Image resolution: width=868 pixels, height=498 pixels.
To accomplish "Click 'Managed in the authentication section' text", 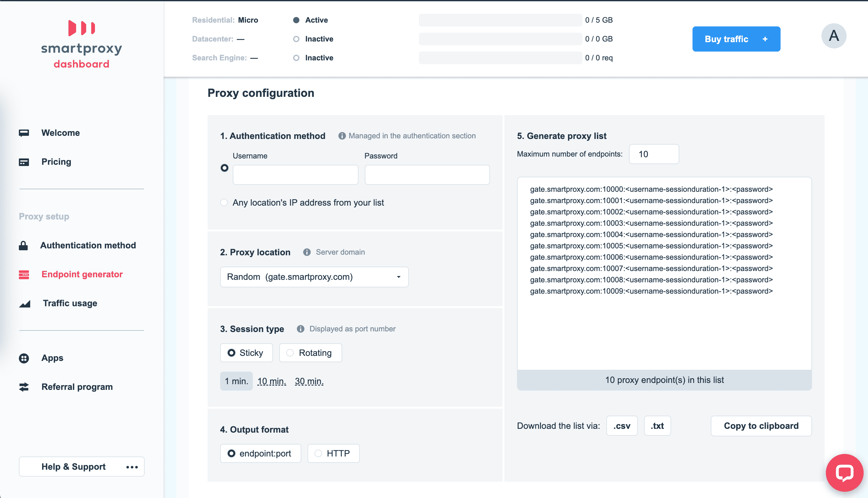I will (412, 136).
